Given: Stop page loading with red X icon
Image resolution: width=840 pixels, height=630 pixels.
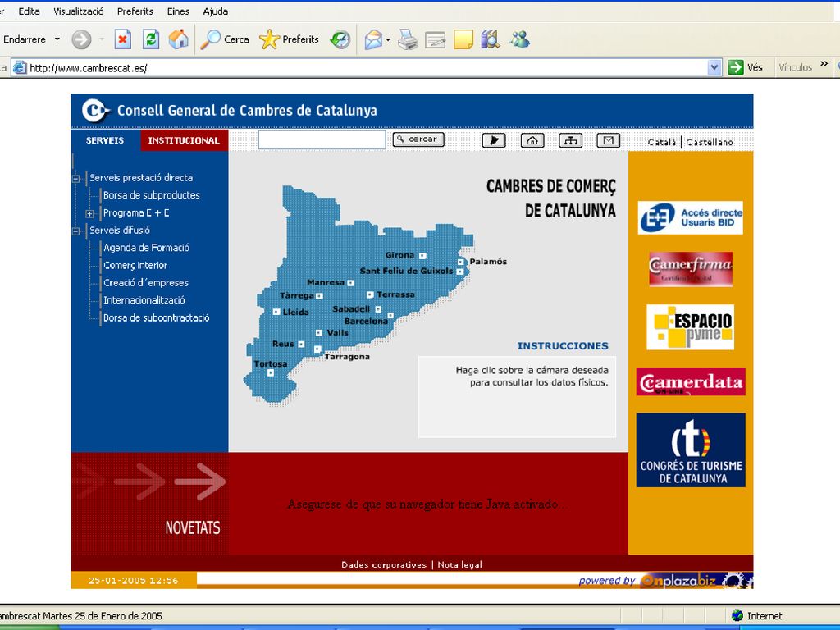Looking at the screenshot, I should point(123,39).
